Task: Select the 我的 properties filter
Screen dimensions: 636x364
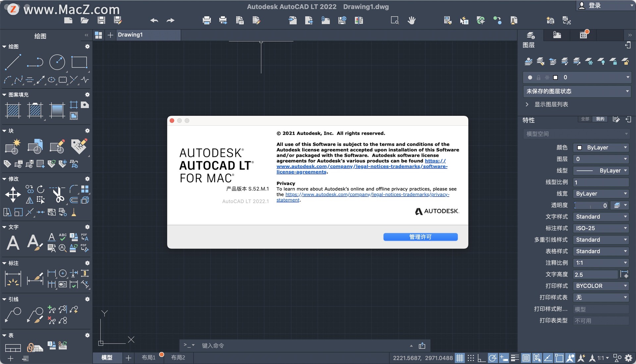Action: pos(600,119)
